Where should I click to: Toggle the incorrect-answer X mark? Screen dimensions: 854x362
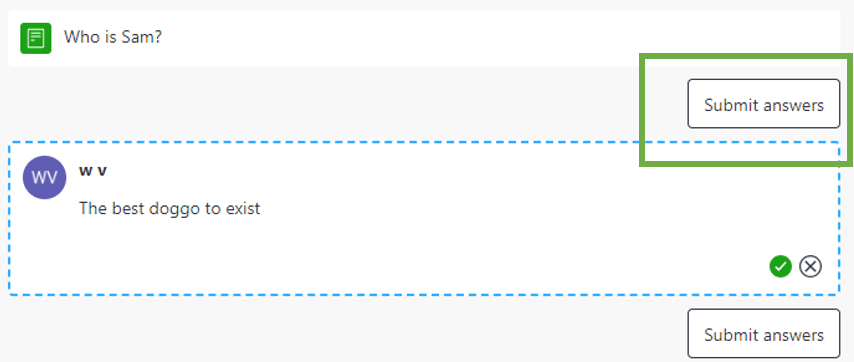pyautogui.click(x=810, y=267)
